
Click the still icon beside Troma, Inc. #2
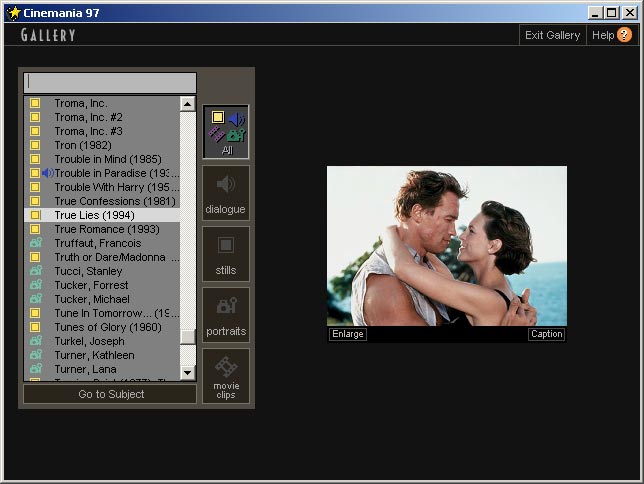(35, 117)
